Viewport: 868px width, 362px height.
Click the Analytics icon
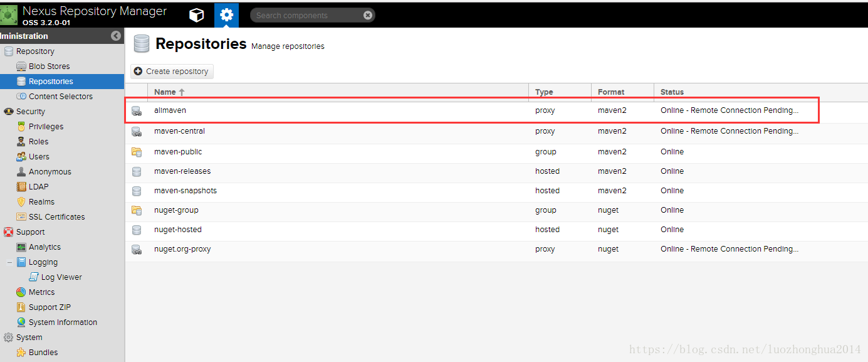pos(21,247)
